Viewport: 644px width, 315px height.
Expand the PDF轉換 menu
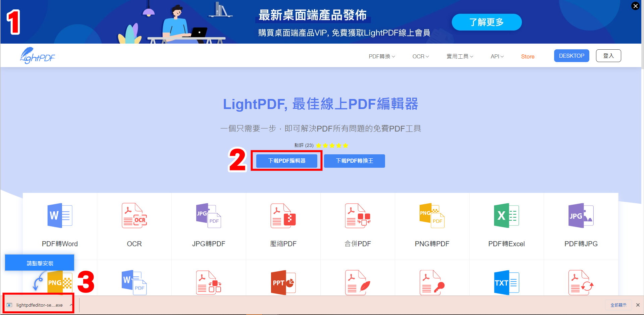[x=382, y=56]
